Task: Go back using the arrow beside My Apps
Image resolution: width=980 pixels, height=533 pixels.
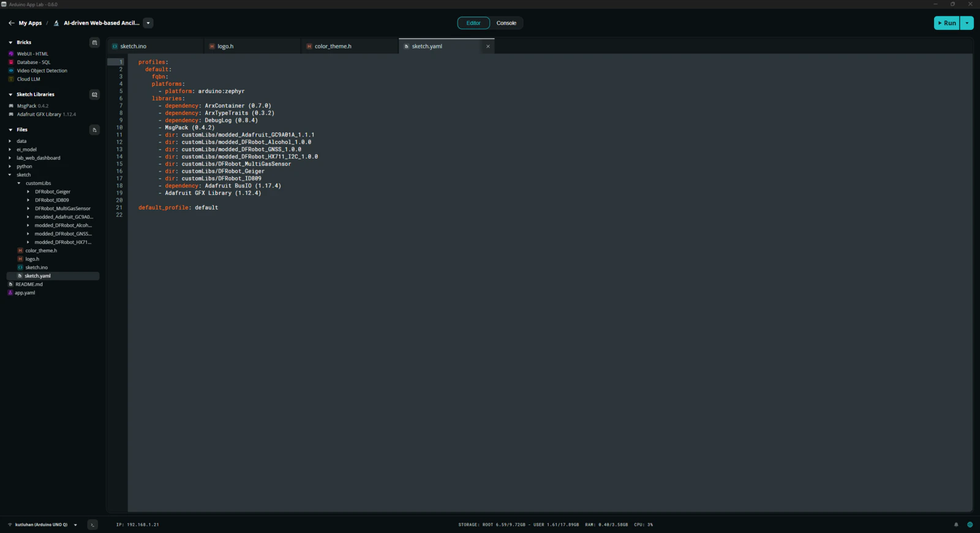Action: click(x=11, y=23)
